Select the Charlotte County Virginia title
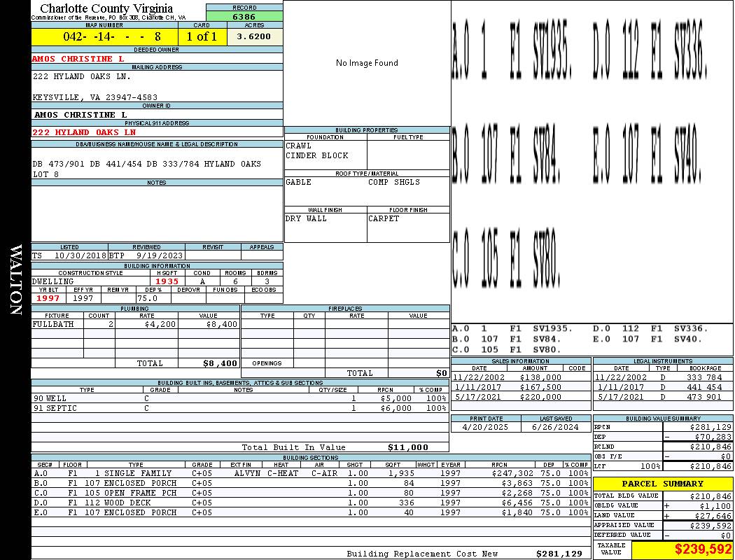Screen dimensions: 735x560 pos(106,8)
